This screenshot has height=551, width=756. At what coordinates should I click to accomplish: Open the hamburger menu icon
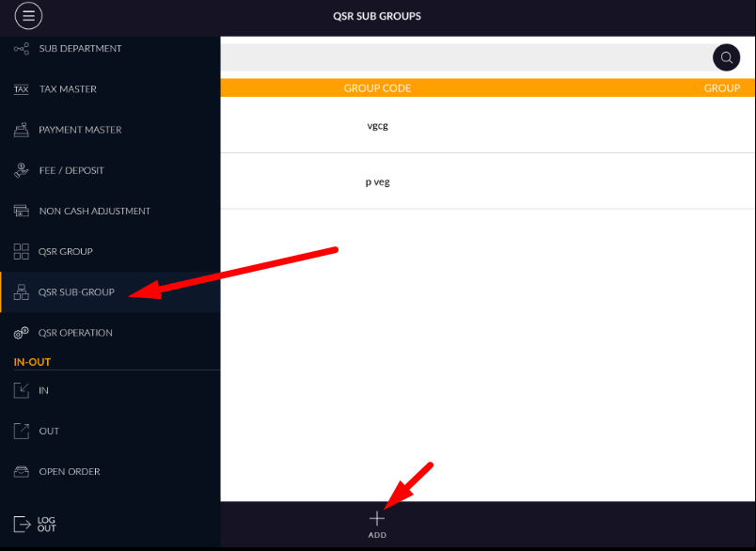click(x=29, y=16)
